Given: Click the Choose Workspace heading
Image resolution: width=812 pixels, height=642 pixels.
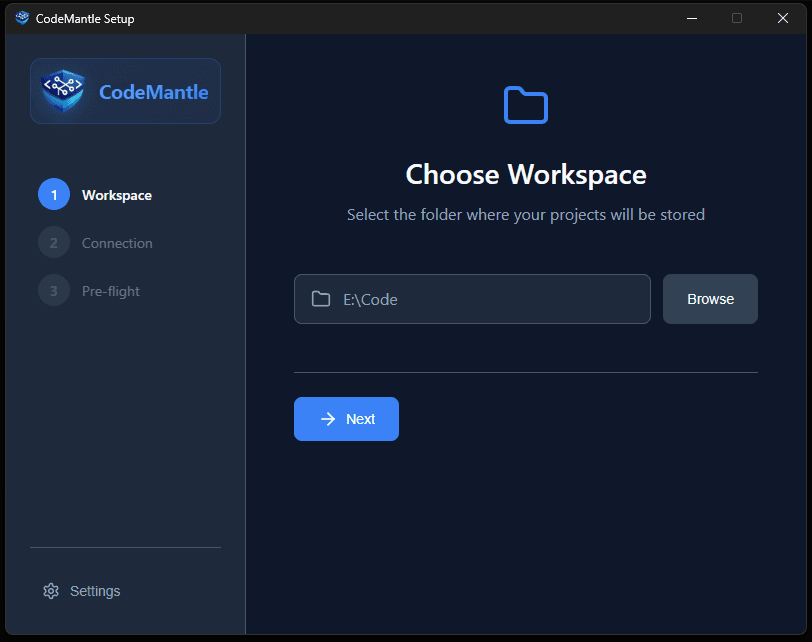Looking at the screenshot, I should pos(526,174).
